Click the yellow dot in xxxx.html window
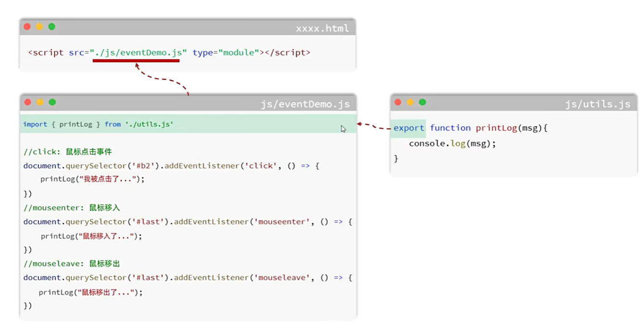The height and width of the screenshot is (326, 644). (x=39, y=27)
